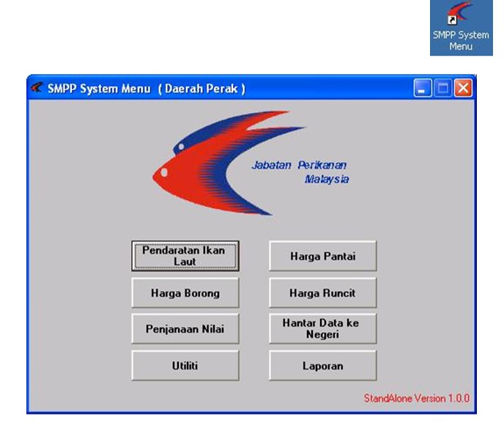Close the SMPP System Menu window
The image size is (504, 423).
463,88
